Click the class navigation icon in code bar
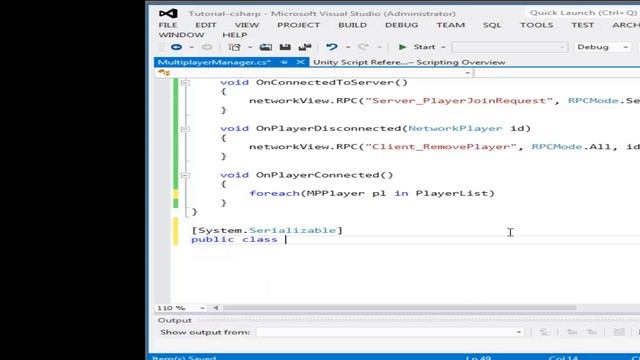Viewport: 640px width, 360px height. (164, 73)
